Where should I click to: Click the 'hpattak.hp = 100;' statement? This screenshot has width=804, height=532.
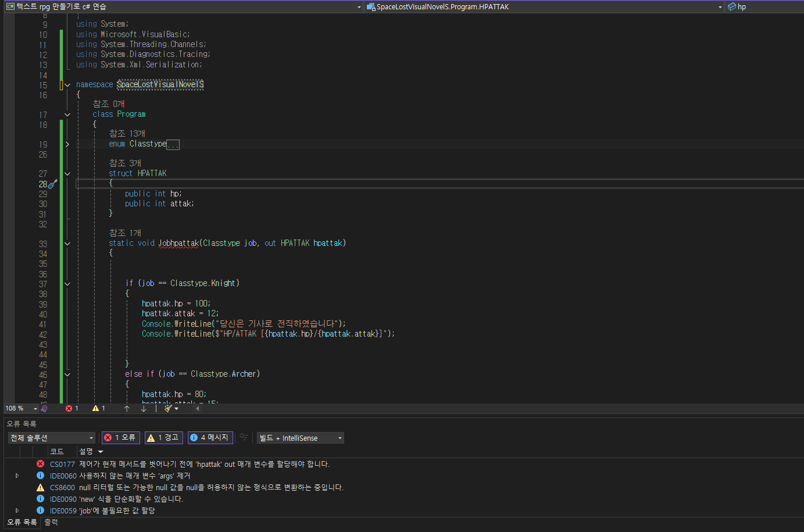pos(176,304)
